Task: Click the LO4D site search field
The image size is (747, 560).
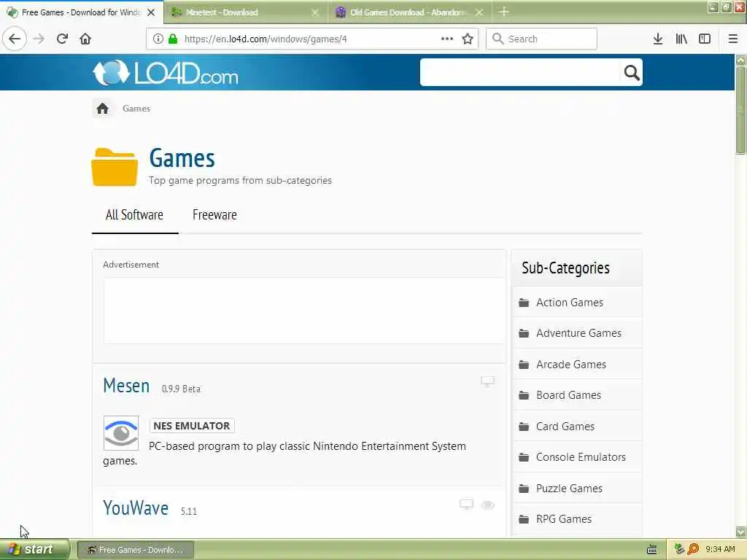Action: click(x=520, y=72)
